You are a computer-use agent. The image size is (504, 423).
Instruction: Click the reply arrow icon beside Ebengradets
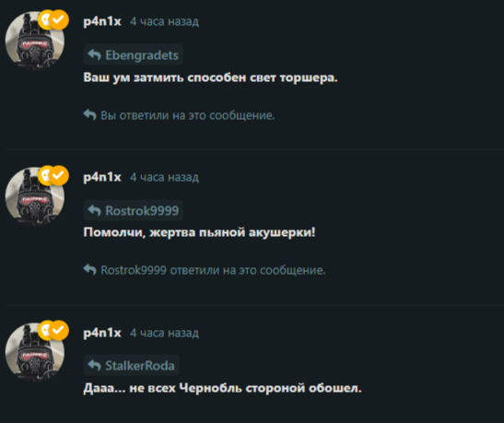(95, 55)
